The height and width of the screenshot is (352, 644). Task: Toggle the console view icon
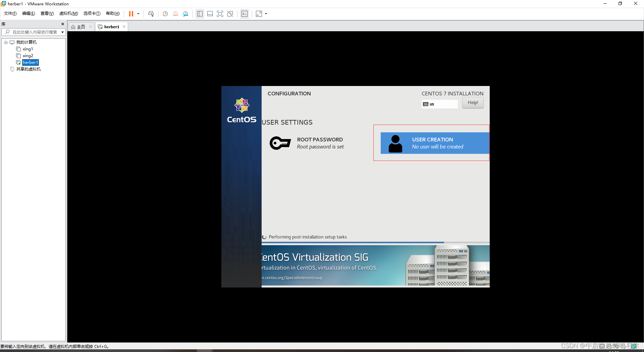point(245,14)
